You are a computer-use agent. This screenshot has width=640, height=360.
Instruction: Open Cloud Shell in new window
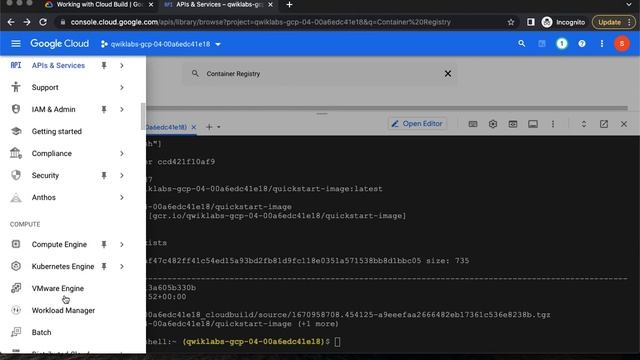[x=604, y=124]
